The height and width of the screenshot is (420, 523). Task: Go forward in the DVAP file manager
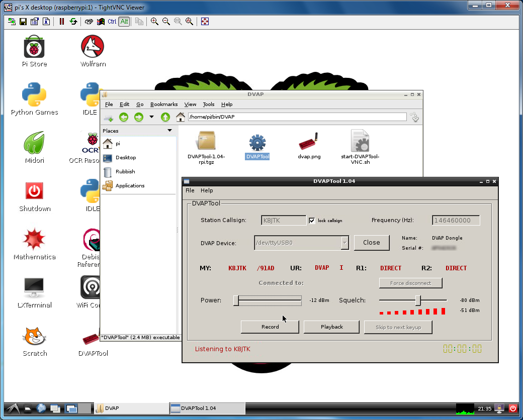coord(139,117)
